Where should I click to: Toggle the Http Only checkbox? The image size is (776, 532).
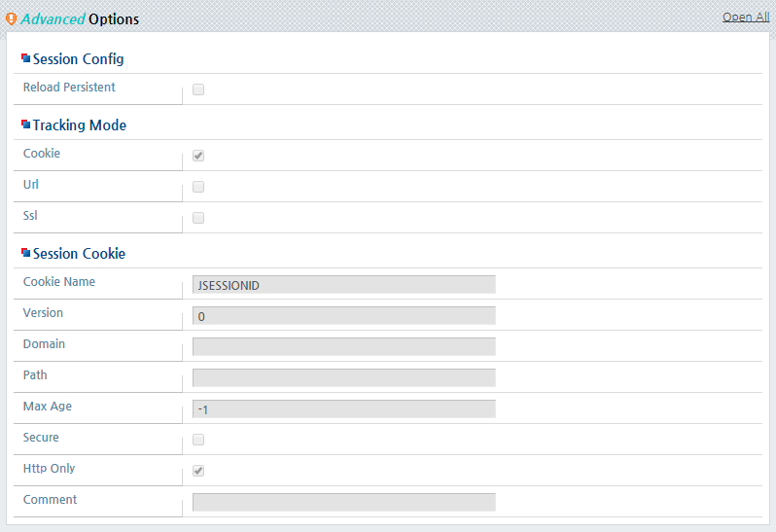(x=198, y=471)
